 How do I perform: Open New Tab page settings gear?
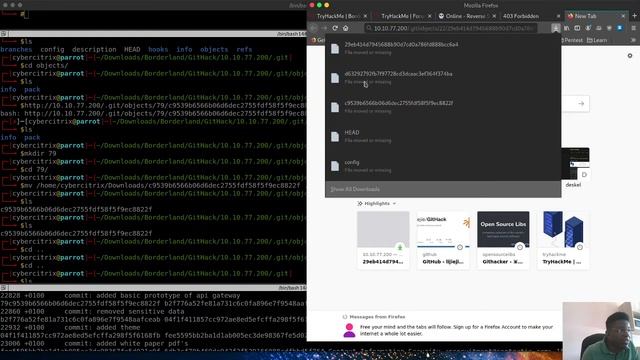click(630, 56)
